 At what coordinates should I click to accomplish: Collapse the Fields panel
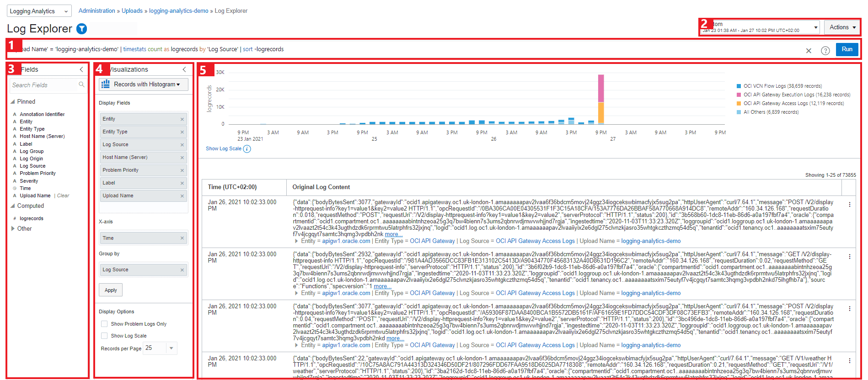tap(81, 69)
